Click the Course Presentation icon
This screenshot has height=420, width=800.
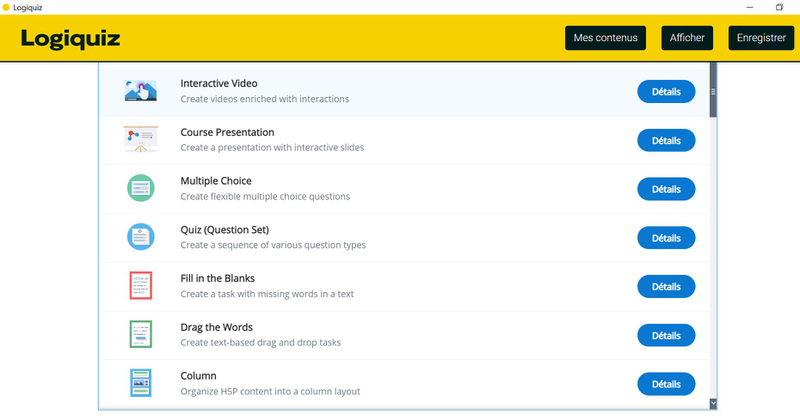(x=140, y=139)
